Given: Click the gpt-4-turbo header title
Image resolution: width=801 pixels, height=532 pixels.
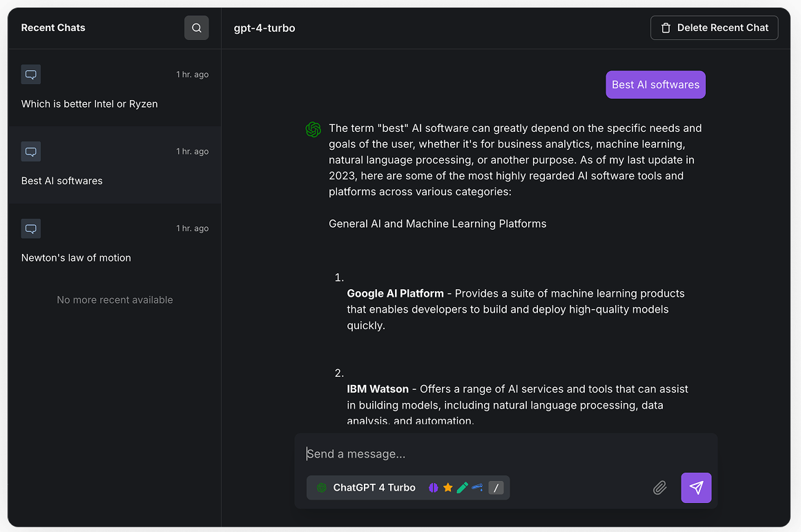Looking at the screenshot, I should pos(264,28).
